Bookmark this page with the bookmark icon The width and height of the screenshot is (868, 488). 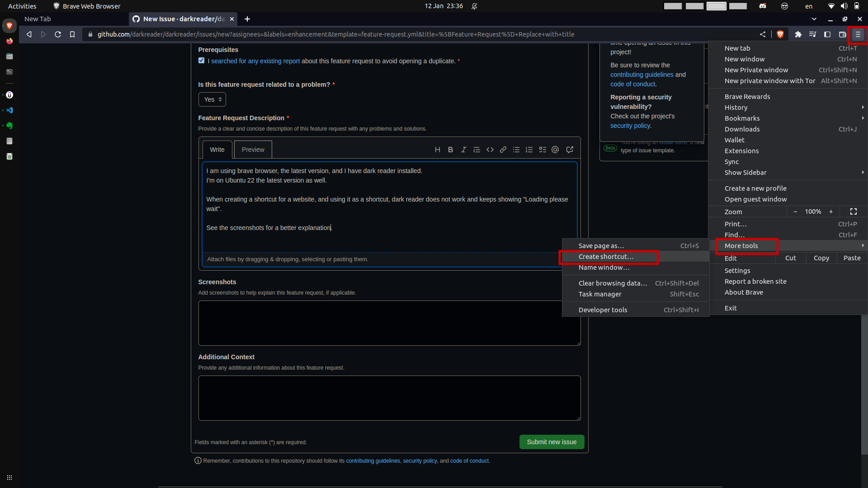click(x=72, y=34)
